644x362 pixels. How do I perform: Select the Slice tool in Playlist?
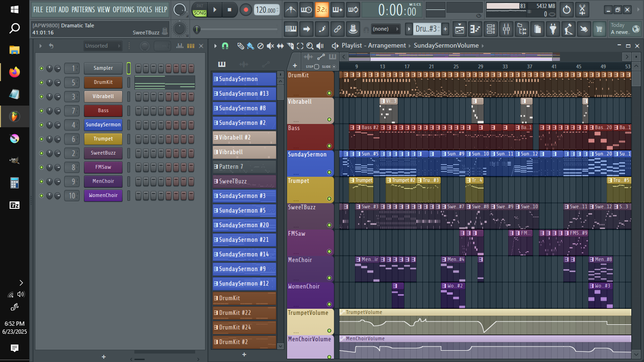[290, 46]
